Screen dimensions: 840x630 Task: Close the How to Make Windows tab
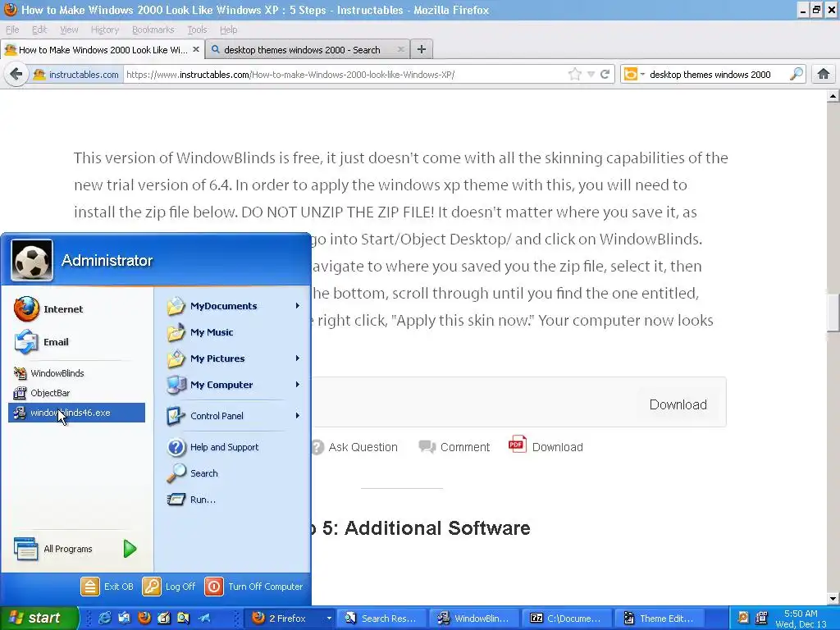[196, 49]
